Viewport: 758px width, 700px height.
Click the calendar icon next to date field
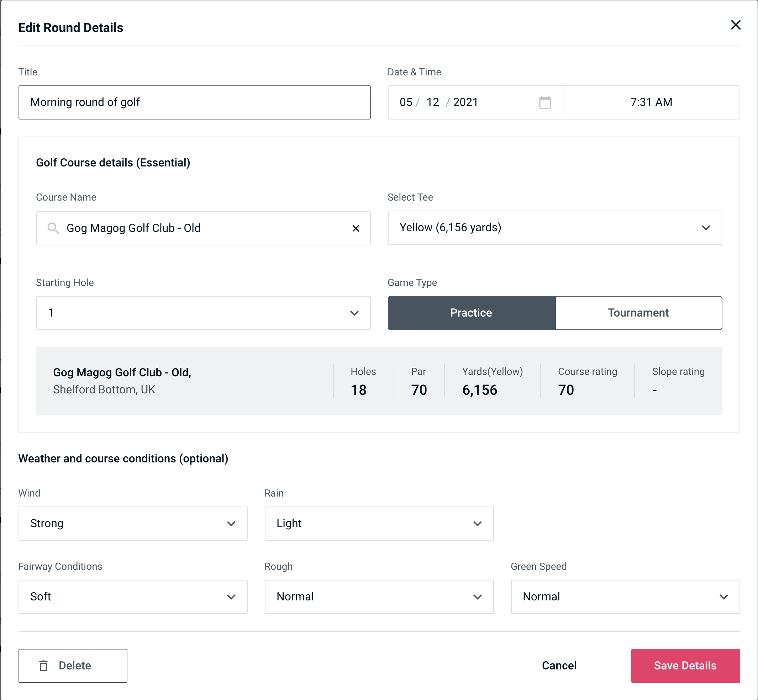pos(546,102)
